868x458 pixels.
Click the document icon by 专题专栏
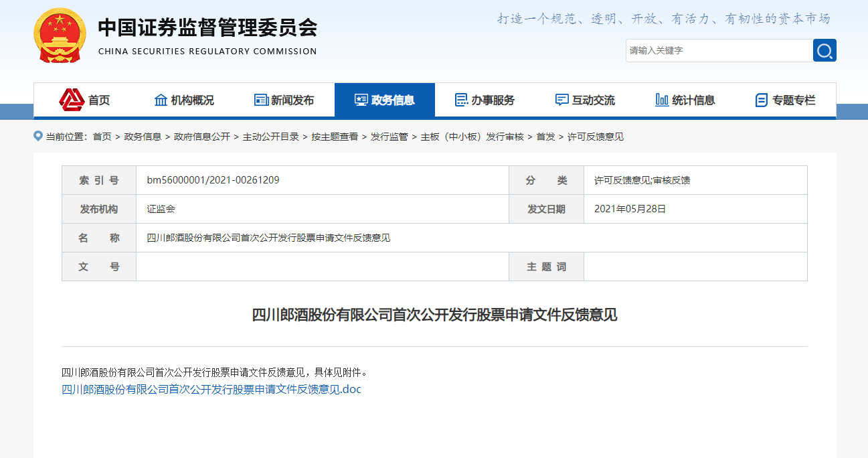click(762, 100)
